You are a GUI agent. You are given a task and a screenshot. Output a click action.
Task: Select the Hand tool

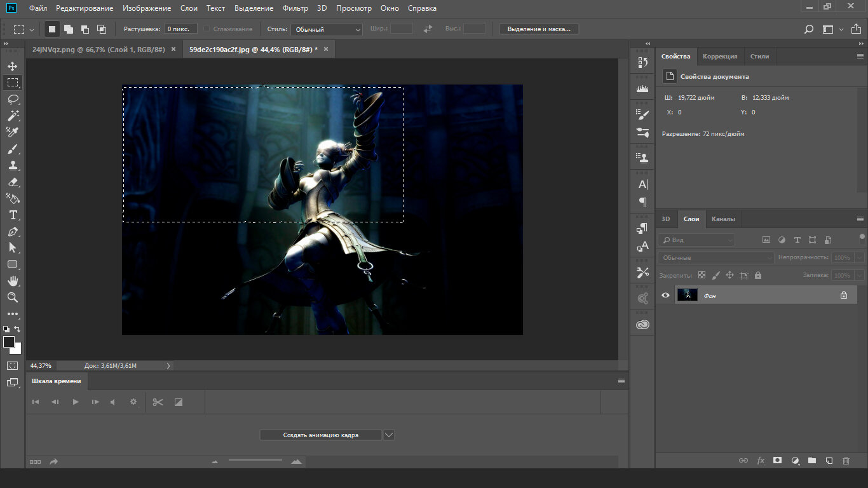[x=13, y=281]
